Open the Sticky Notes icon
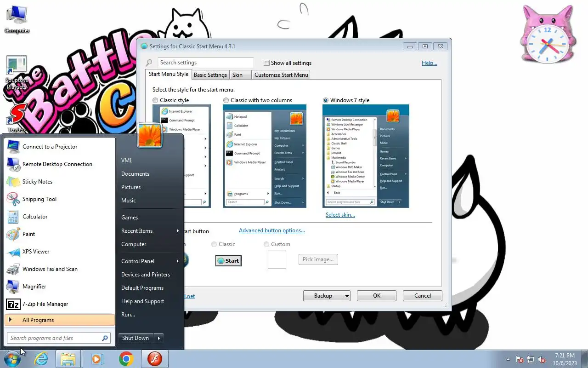588x368 pixels. (x=13, y=182)
